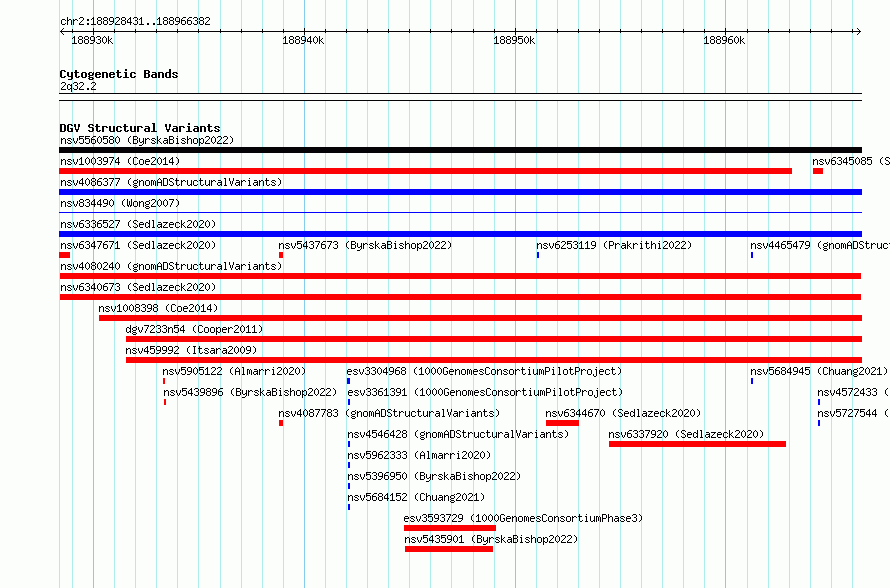Open nsv4086377 (gnomADStructuralVariants) label
890x588 pixels.
point(171,182)
